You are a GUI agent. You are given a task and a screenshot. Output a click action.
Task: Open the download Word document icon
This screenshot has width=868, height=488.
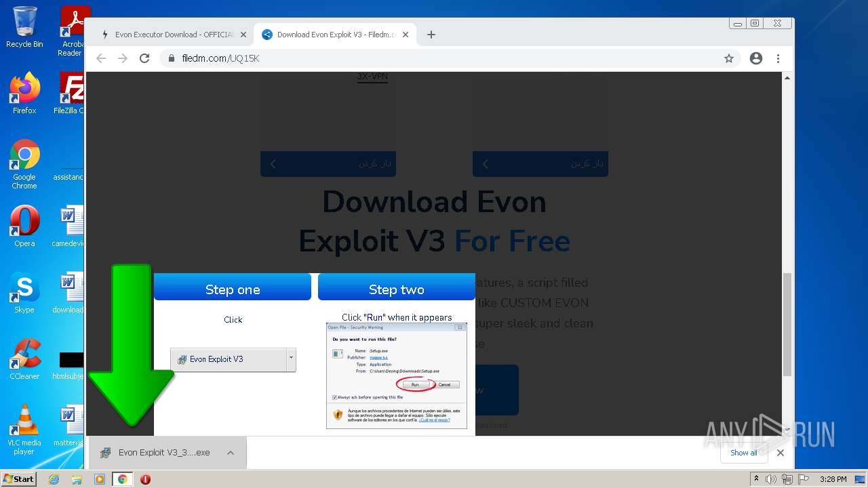(x=69, y=293)
